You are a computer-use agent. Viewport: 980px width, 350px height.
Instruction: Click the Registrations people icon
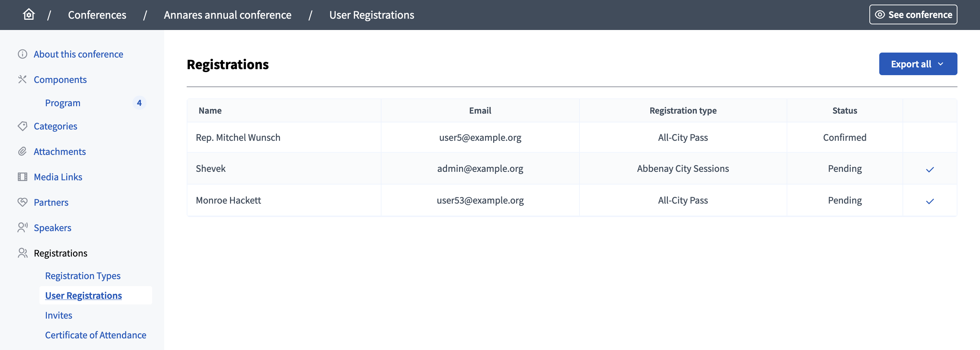click(22, 253)
